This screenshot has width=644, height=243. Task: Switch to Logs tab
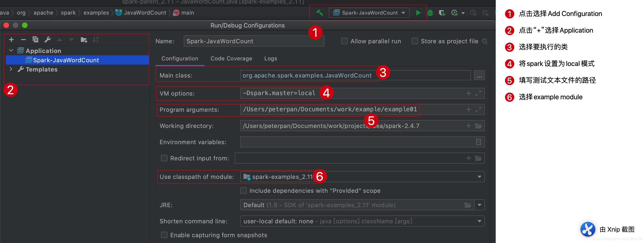(271, 59)
